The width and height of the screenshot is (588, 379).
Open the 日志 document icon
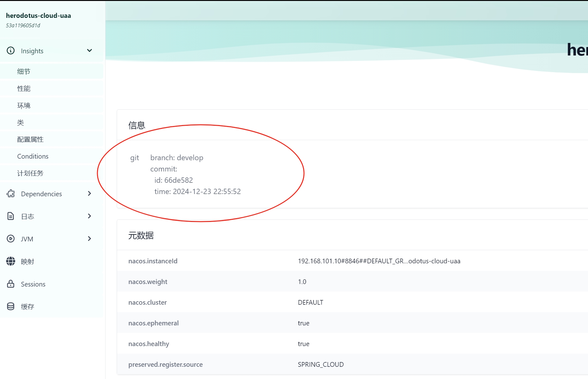[10, 216]
